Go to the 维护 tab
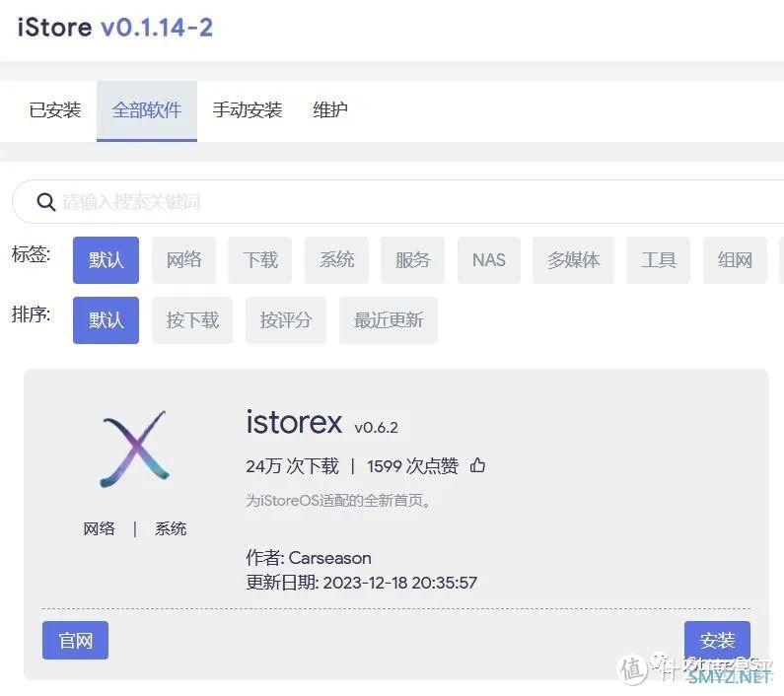Viewport: 784px width, 696px height. click(x=330, y=110)
